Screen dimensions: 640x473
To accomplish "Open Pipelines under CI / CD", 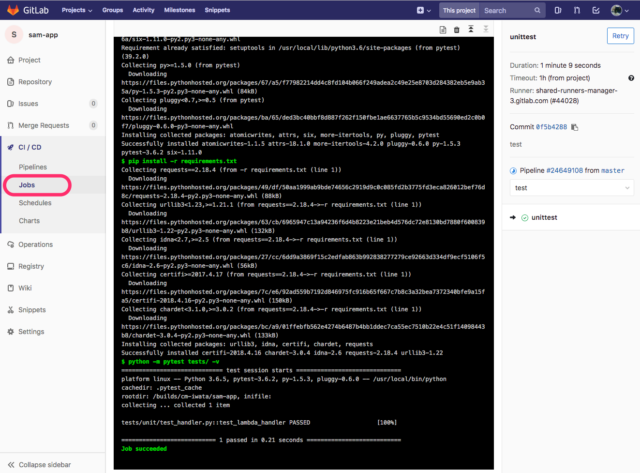I will (x=33, y=167).
